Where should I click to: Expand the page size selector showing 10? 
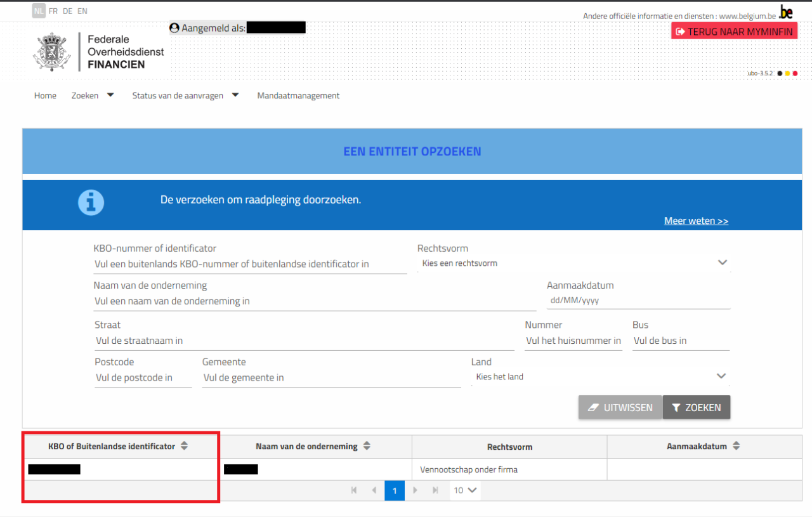point(465,490)
